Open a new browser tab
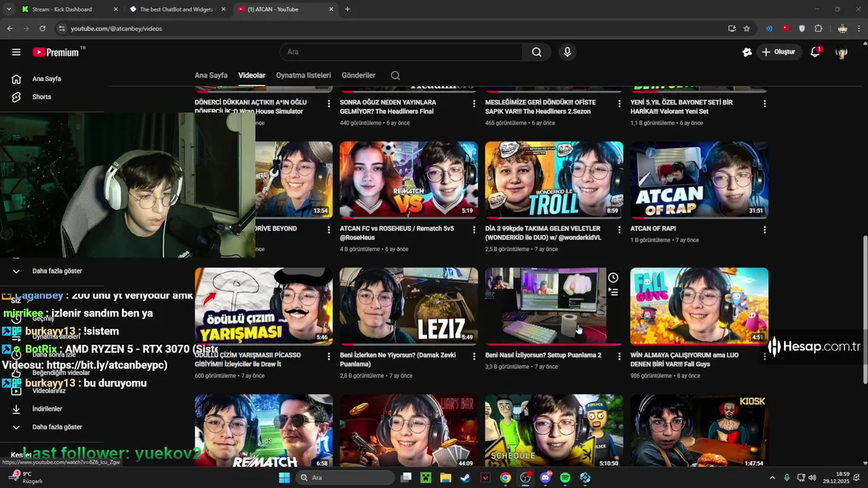This screenshot has height=488, width=868. tap(347, 9)
